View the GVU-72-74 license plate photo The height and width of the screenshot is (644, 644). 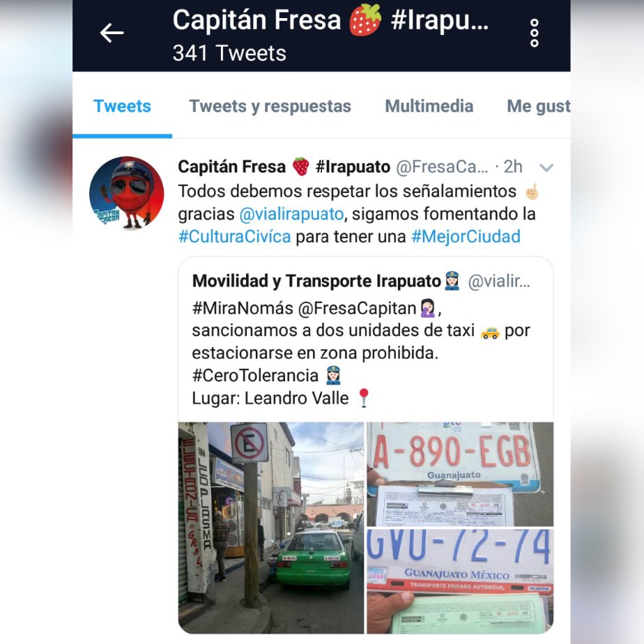[x=460, y=581]
